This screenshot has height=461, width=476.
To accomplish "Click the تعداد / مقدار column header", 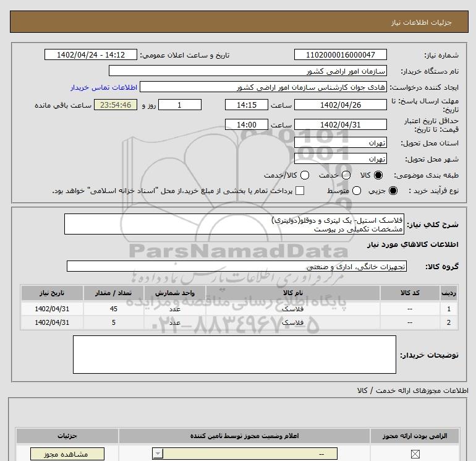I will [x=114, y=293].
